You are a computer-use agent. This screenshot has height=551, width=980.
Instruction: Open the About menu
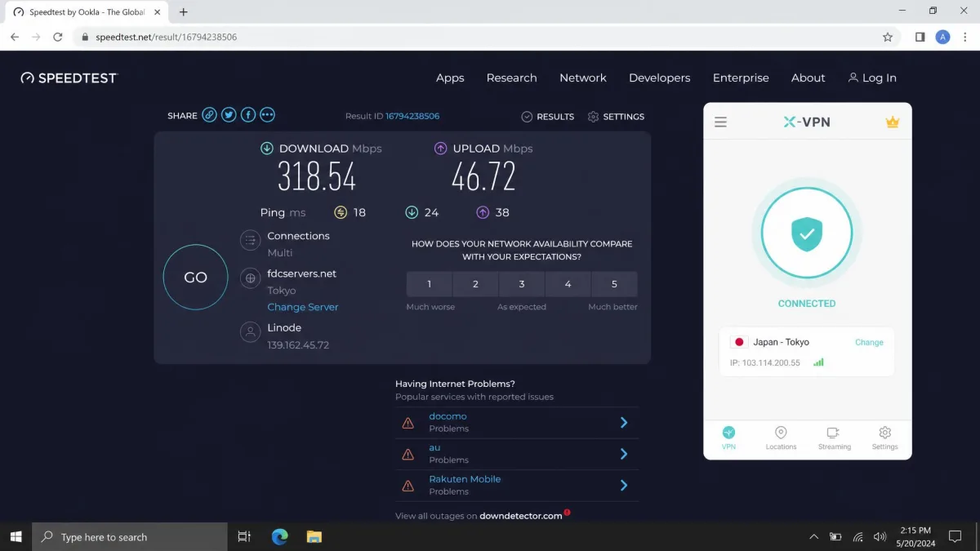[808, 78]
